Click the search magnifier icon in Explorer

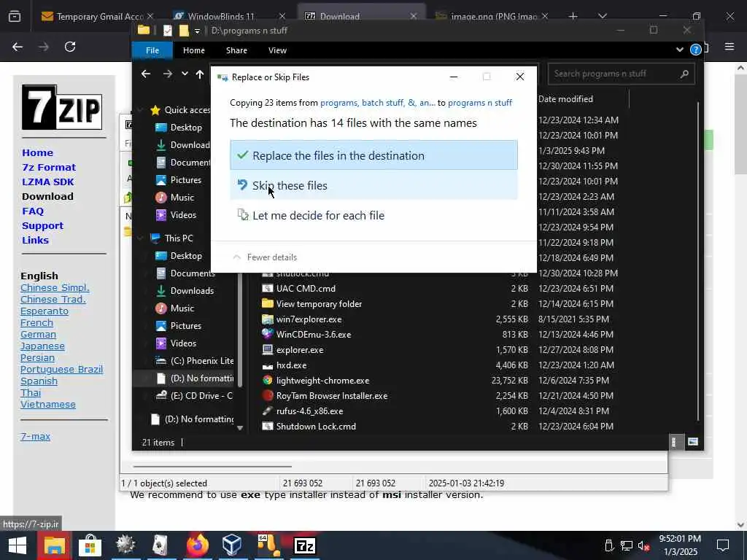pyautogui.click(x=684, y=74)
